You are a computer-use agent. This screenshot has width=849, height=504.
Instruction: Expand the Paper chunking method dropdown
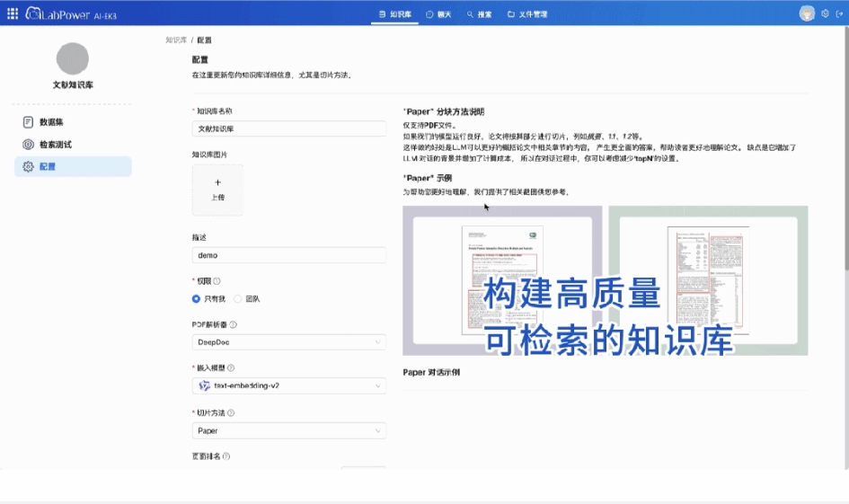[288, 430]
